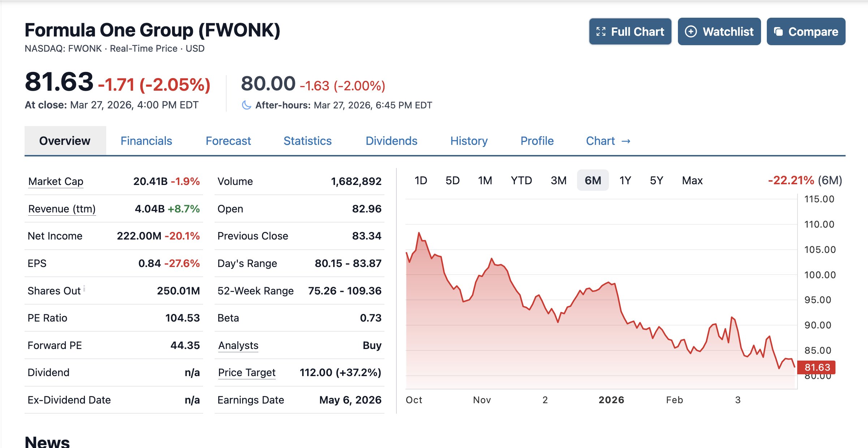Select the YTD chart period
This screenshot has height=448, width=868.
click(521, 180)
